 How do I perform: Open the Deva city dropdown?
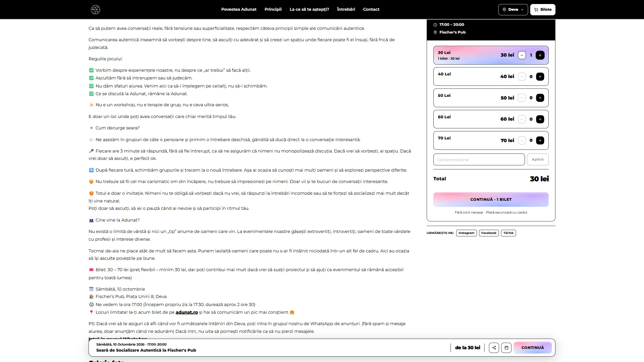point(513,9)
